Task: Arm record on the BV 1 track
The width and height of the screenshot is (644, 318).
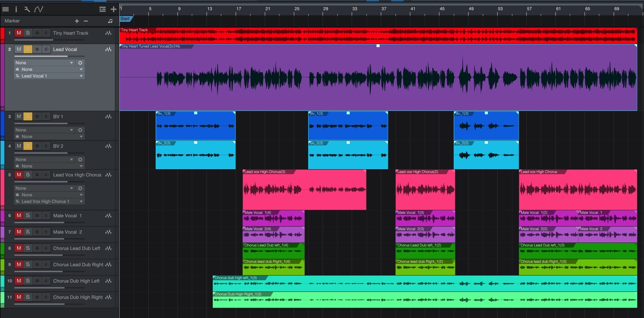Action: point(37,117)
